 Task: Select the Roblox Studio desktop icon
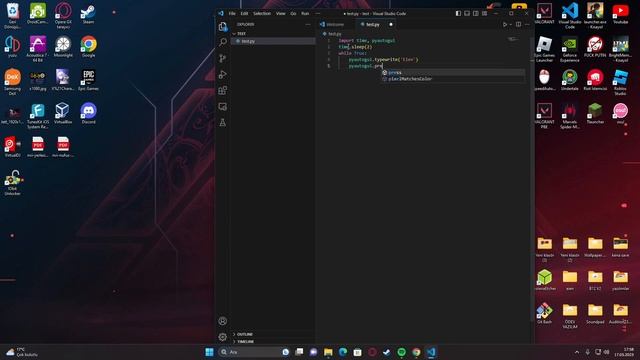[x=620, y=82]
